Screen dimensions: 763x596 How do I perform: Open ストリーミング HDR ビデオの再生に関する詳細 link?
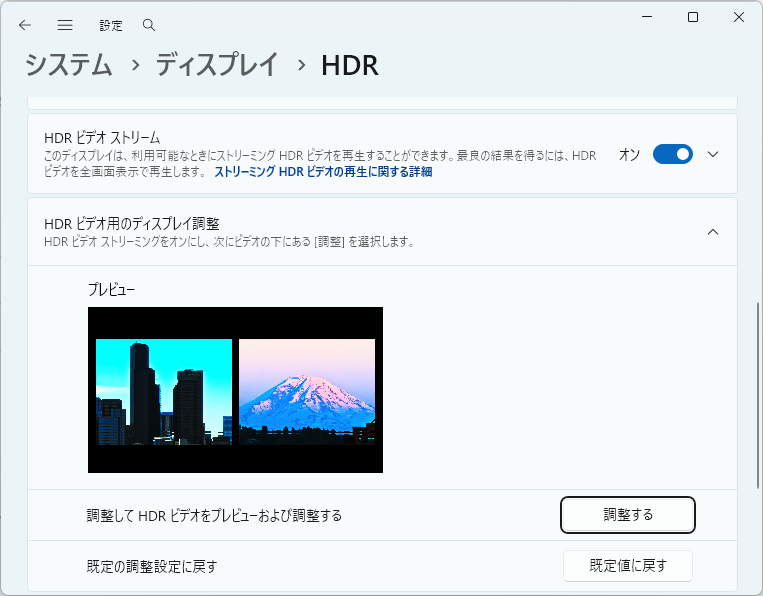click(323, 172)
